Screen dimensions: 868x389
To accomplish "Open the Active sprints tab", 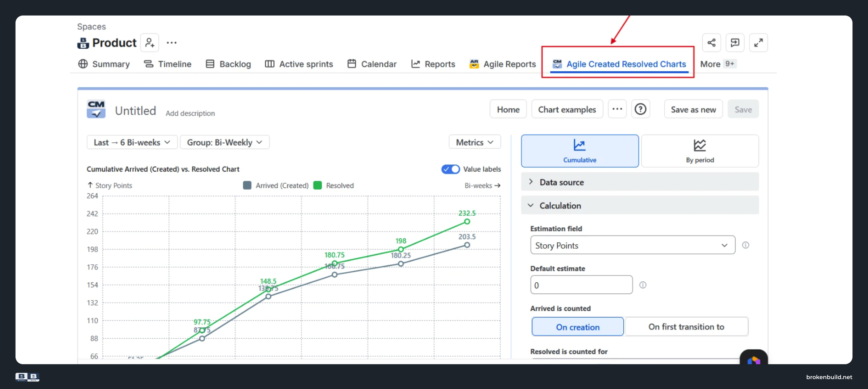I will (299, 64).
